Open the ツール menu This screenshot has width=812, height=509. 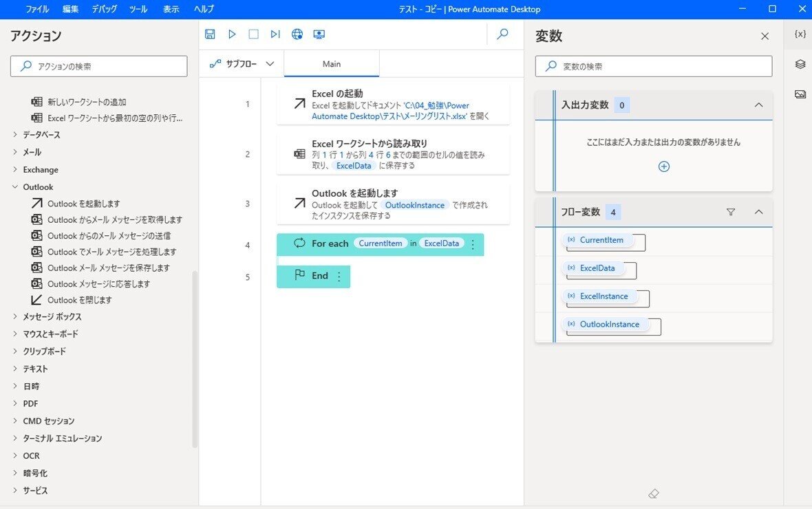coord(138,10)
